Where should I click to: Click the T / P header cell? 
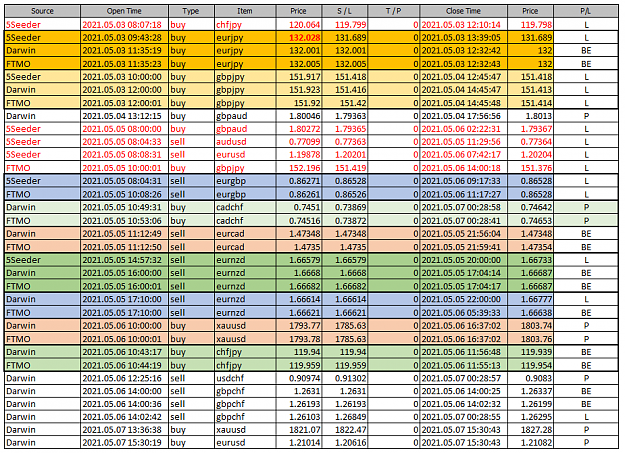coord(393,11)
